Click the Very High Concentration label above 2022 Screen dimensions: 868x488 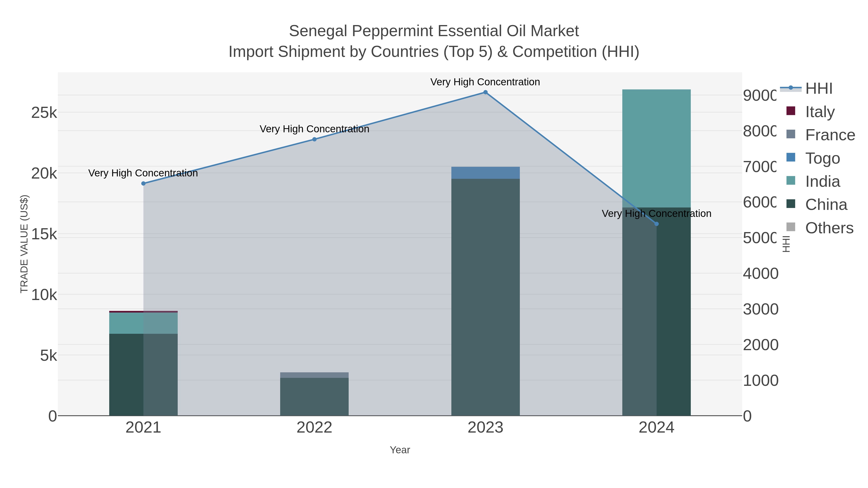(x=314, y=129)
